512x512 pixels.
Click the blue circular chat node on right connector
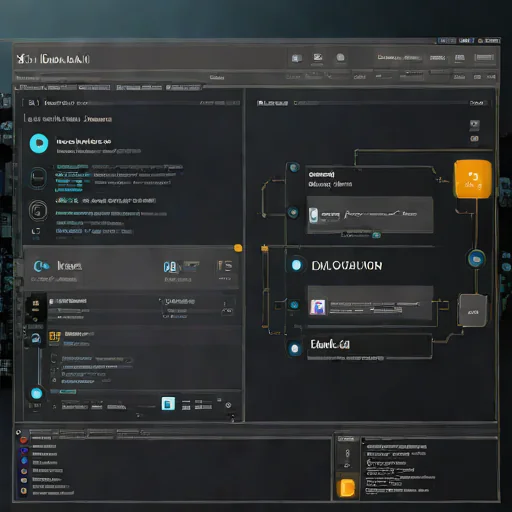click(476, 259)
